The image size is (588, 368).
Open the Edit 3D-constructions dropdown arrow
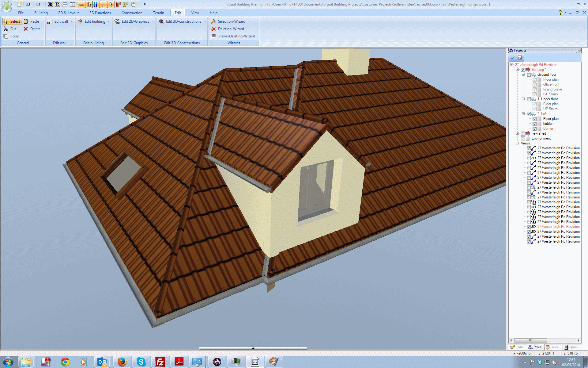205,21
